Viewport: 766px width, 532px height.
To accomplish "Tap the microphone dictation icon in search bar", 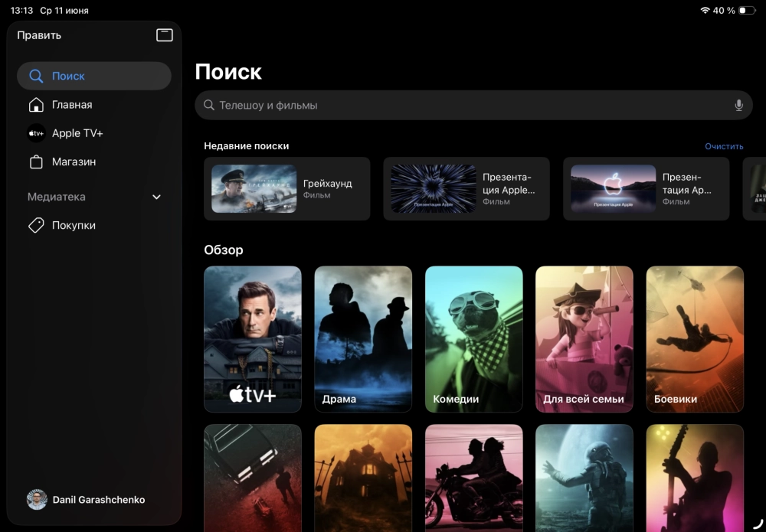I will pyautogui.click(x=738, y=106).
